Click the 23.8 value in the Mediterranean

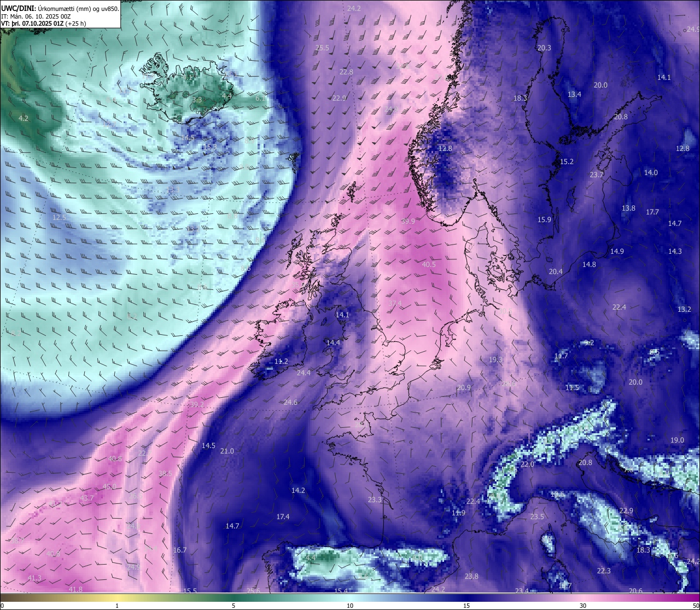[471, 576]
